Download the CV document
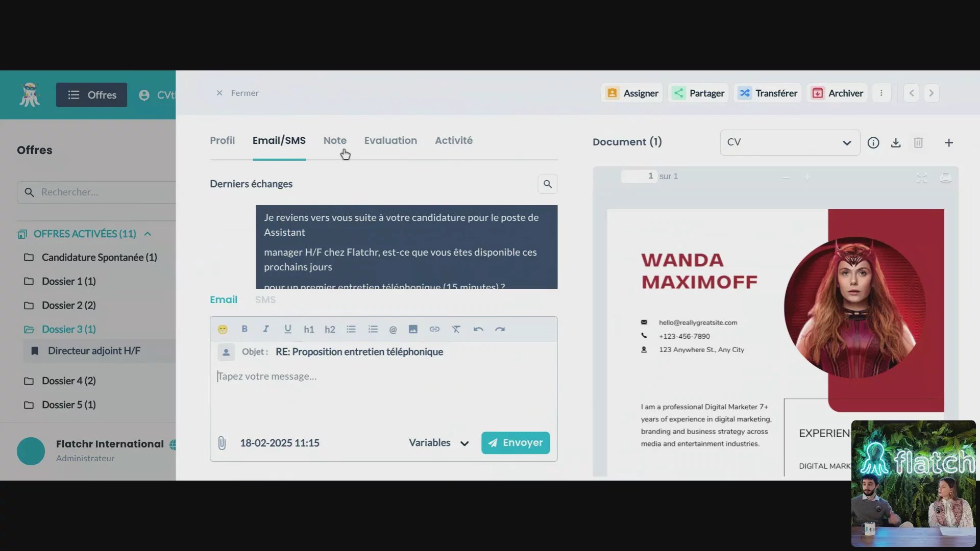 pos(896,143)
